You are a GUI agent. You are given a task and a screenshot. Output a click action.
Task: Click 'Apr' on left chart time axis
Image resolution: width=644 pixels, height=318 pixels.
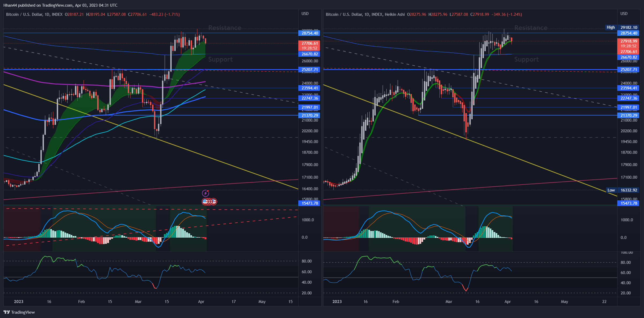201,302
